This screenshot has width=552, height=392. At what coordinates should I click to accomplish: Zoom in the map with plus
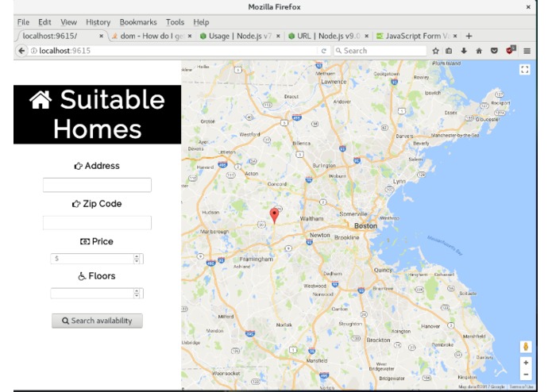point(526,363)
